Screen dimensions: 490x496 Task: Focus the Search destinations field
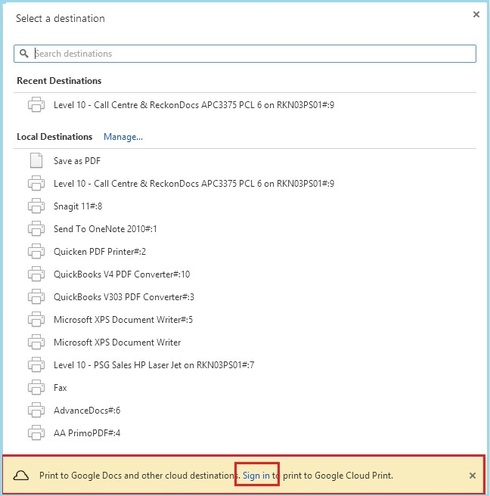(245, 54)
